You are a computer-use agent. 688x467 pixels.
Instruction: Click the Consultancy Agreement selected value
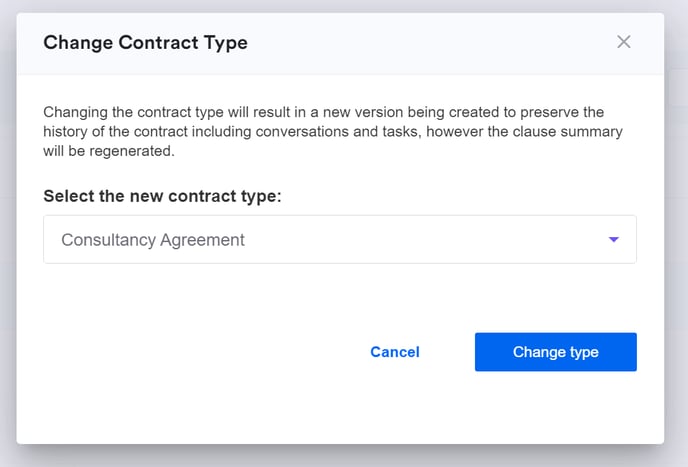[153, 240]
